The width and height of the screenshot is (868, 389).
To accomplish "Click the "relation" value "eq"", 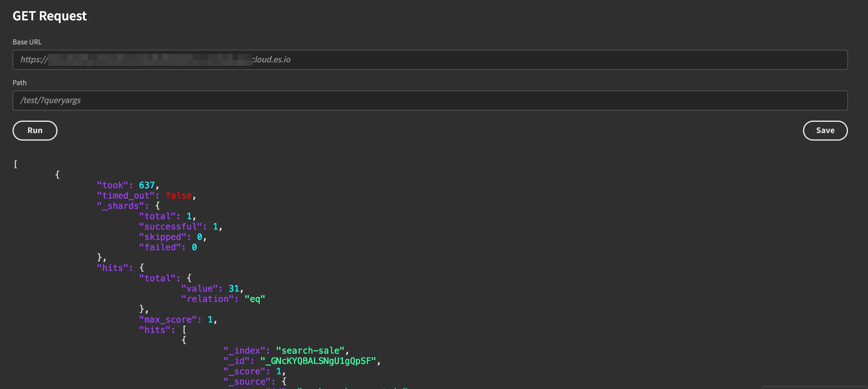I will [255, 299].
